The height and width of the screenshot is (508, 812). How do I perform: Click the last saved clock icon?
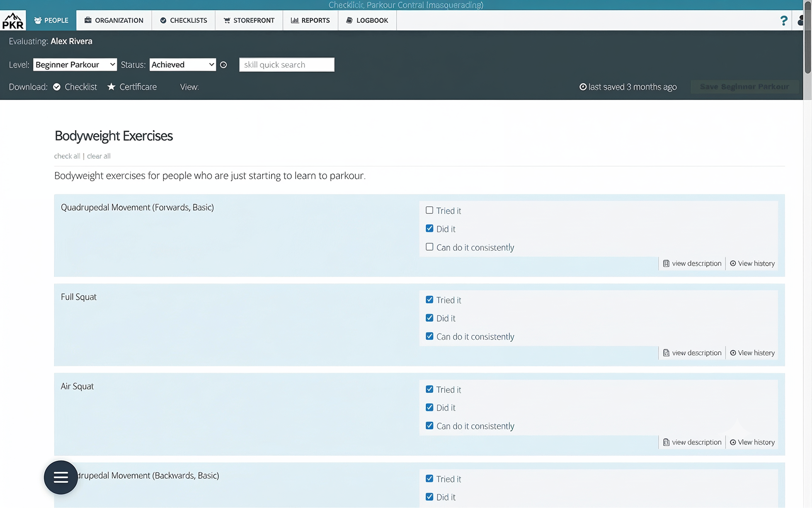click(x=583, y=87)
